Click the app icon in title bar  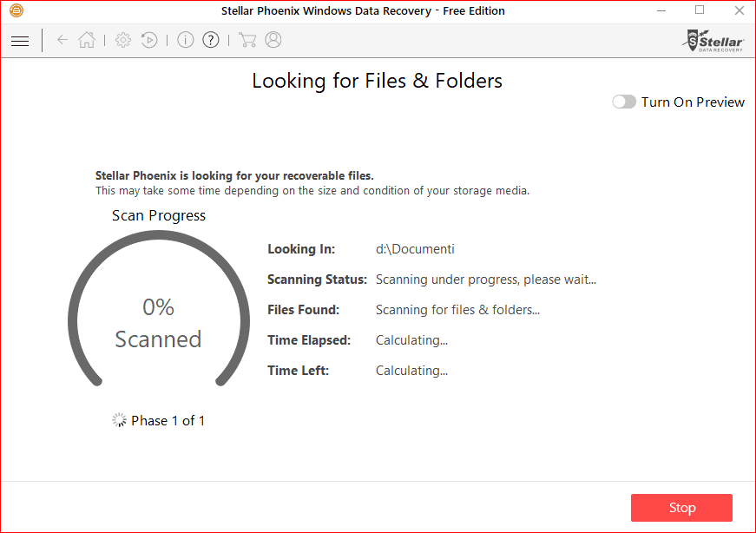click(16, 11)
